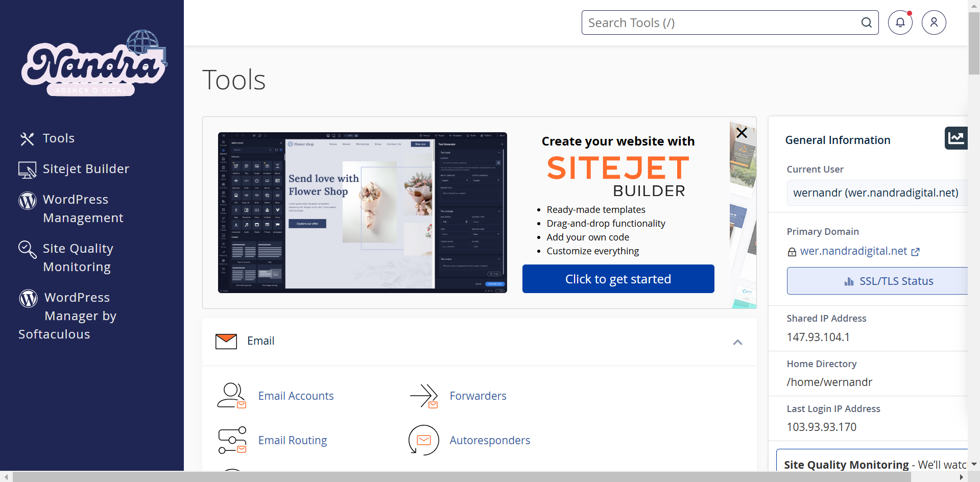This screenshot has width=980, height=482.
Task: Open the Email Accounts link
Action: click(x=296, y=396)
